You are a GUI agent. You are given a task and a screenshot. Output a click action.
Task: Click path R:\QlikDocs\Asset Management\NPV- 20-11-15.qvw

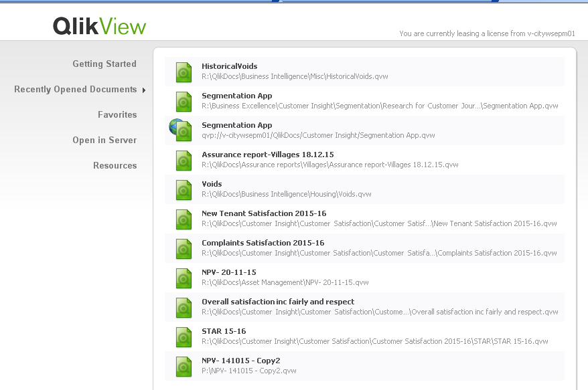pos(285,282)
